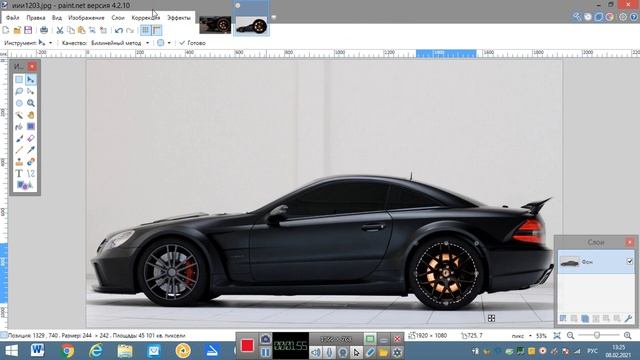Select the Paint Bucket tool
This screenshot has height=360, width=640.
click(x=19, y=127)
